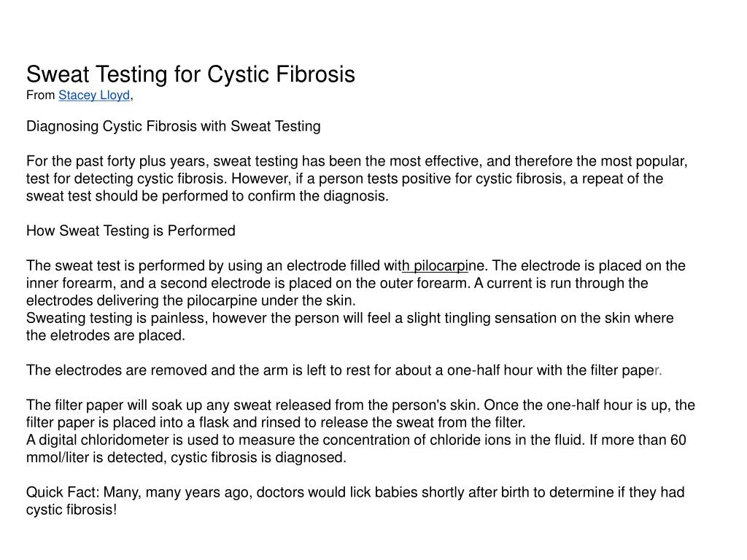The image size is (747, 560).
Task: Click the text the eletrodes are placed
Action: click(105, 335)
